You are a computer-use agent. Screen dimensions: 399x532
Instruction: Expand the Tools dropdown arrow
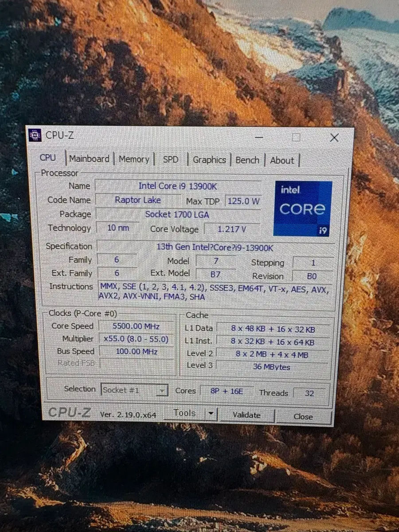click(211, 414)
